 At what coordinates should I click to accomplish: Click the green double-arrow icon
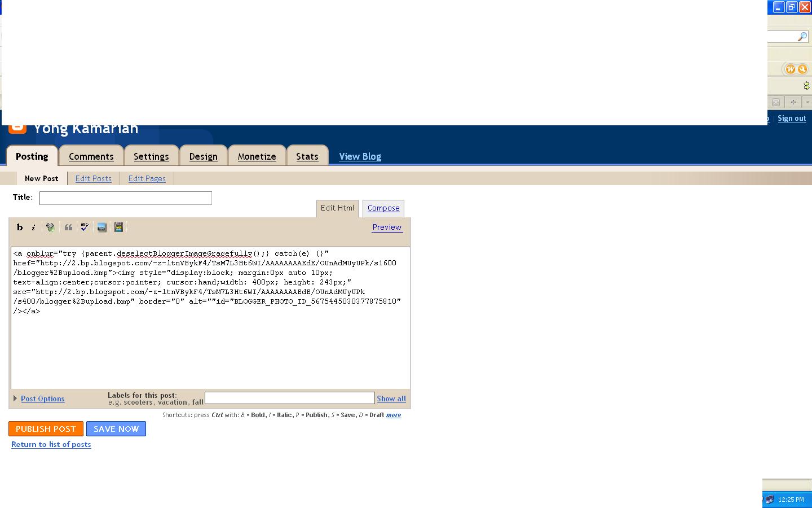coord(807,86)
